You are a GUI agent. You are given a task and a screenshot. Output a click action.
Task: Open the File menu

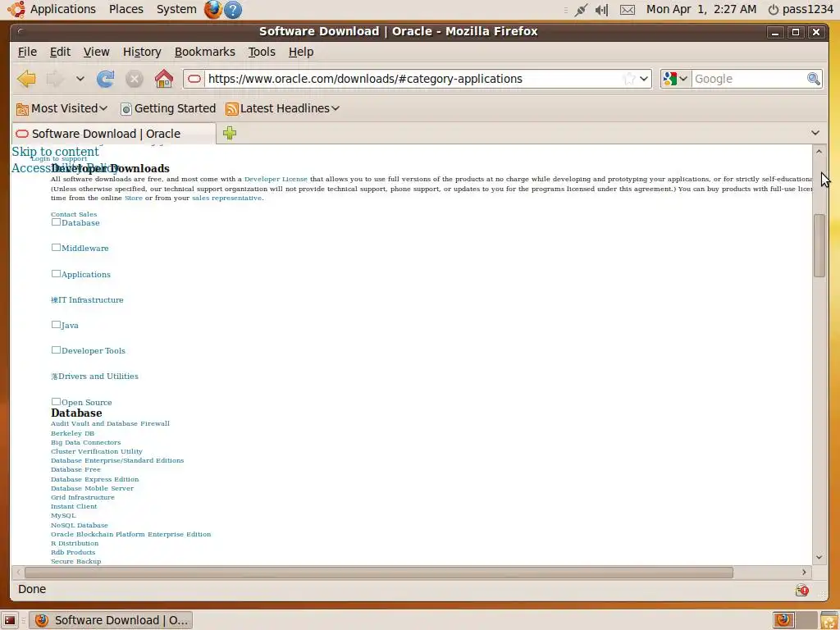[27, 52]
